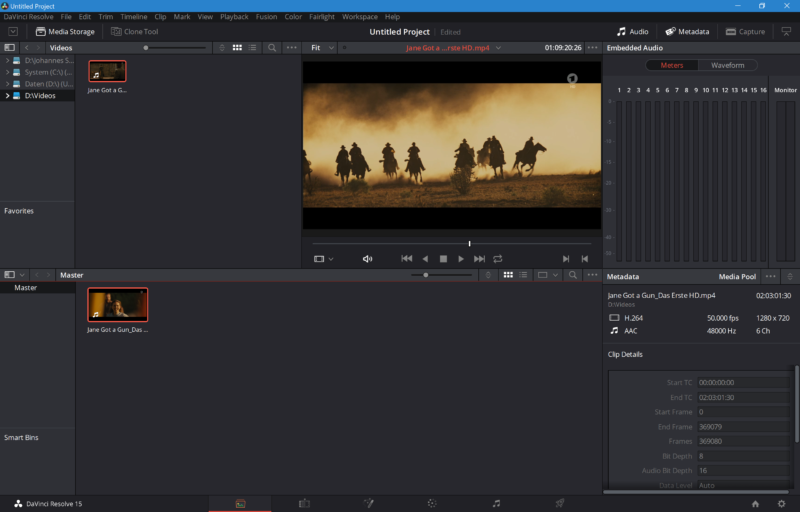This screenshot has width=800, height=512.
Task: Mark In point icon
Action: click(x=566, y=259)
